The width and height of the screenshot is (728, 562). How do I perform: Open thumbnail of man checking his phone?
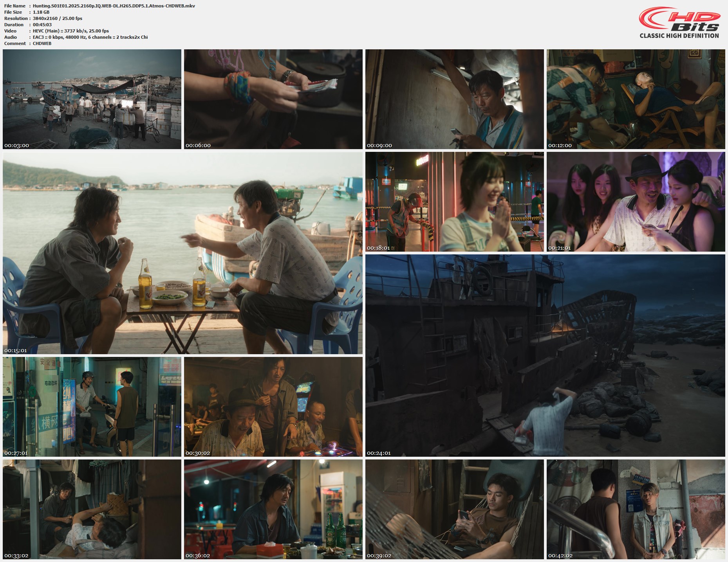point(454,99)
